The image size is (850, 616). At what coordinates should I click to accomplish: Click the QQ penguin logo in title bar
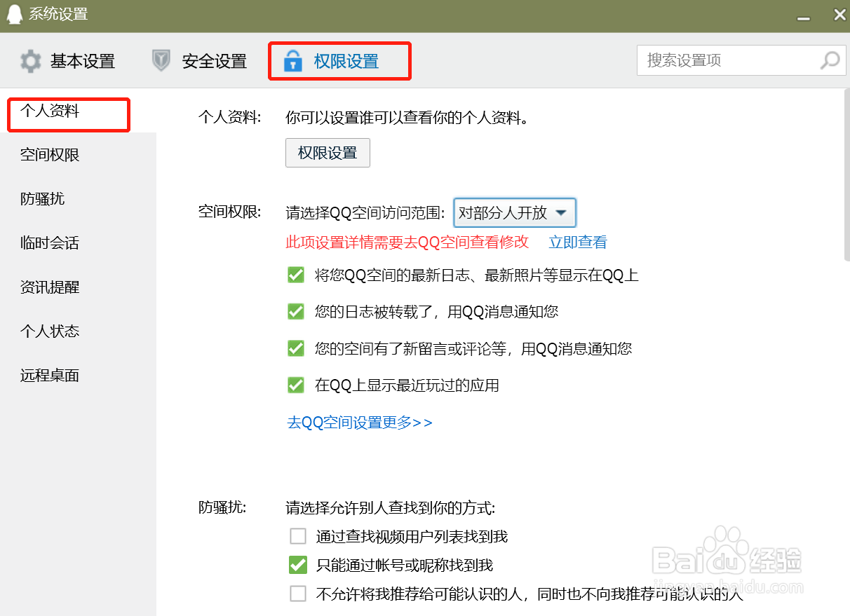point(14,15)
